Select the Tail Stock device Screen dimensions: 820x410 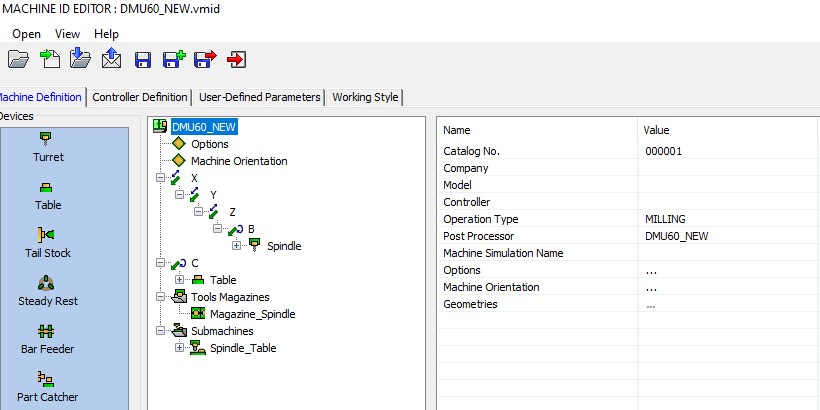(48, 242)
